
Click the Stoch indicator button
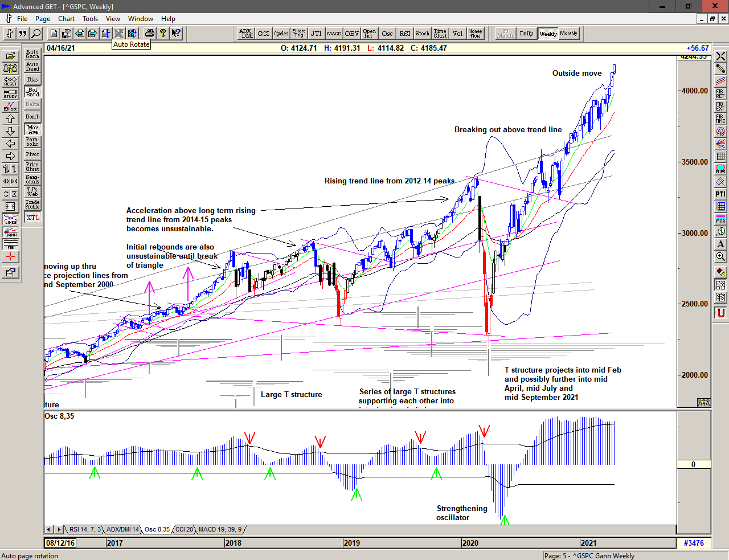click(x=422, y=34)
